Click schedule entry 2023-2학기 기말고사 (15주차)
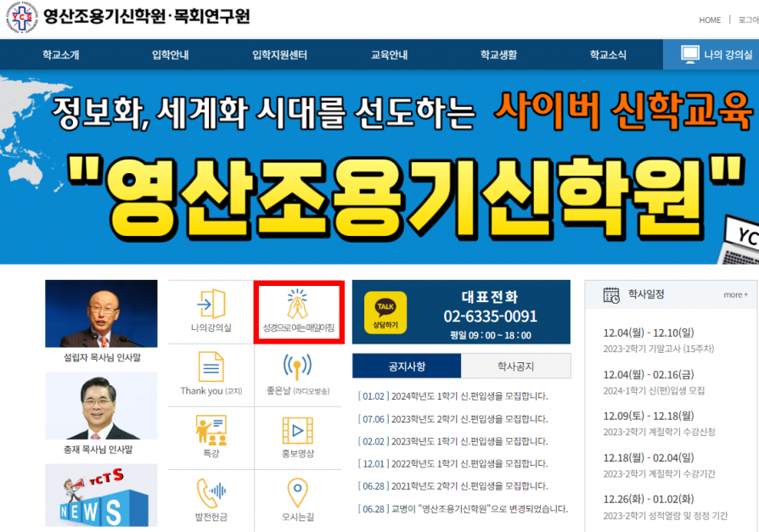 click(x=658, y=349)
